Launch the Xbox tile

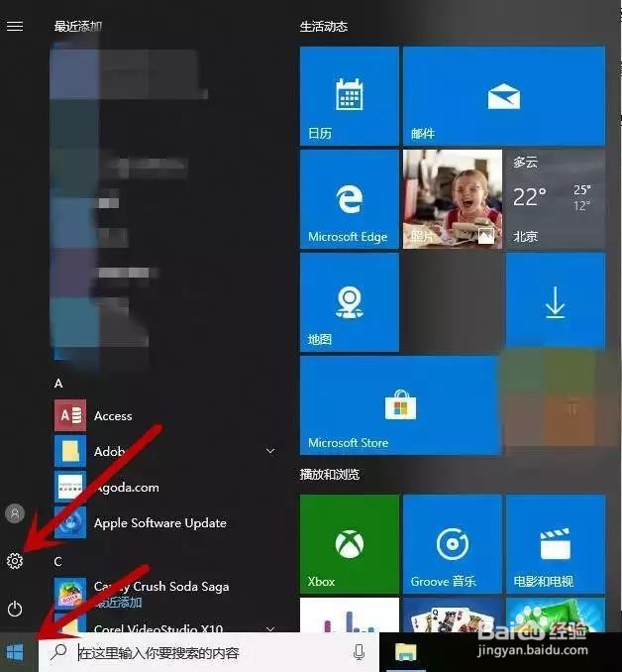click(x=349, y=544)
